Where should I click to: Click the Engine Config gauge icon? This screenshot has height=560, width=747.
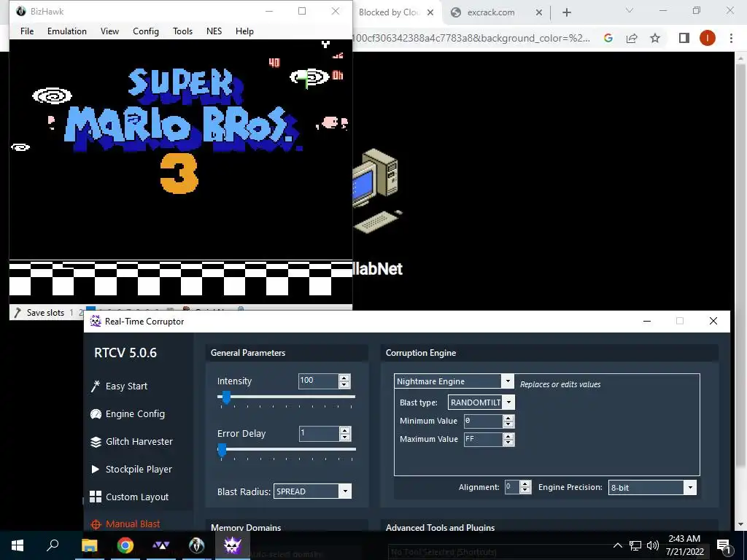96,414
